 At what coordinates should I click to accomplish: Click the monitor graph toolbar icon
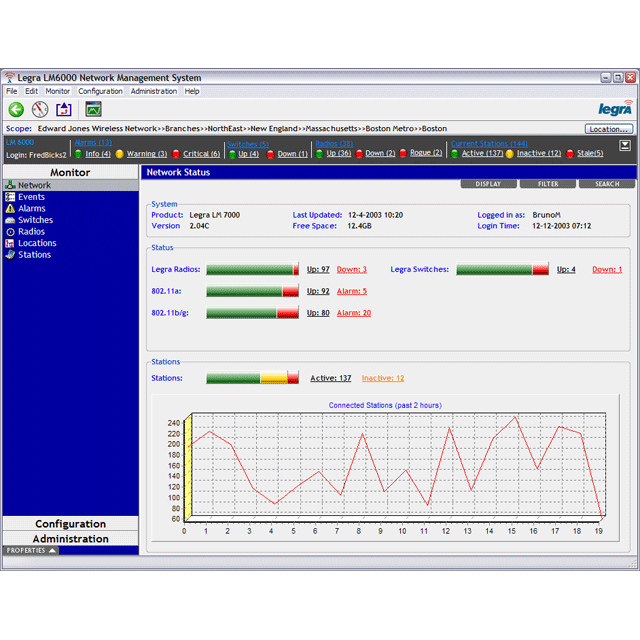pyautogui.click(x=93, y=109)
